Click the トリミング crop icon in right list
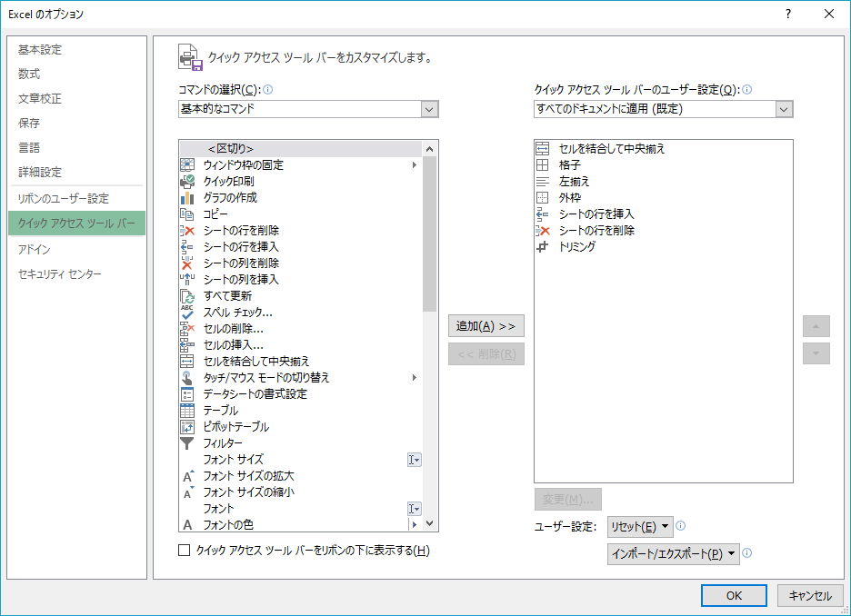Screen dimensions: 851x616 542,247
